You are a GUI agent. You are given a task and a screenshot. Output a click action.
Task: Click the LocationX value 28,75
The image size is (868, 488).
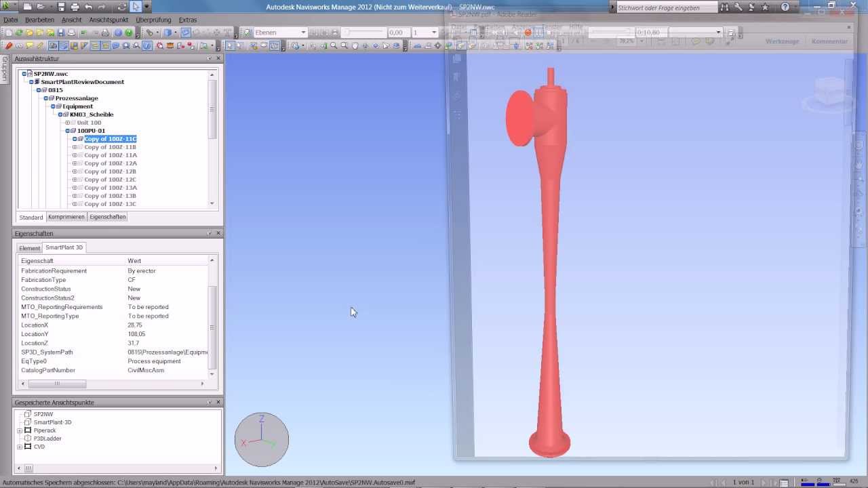point(135,325)
